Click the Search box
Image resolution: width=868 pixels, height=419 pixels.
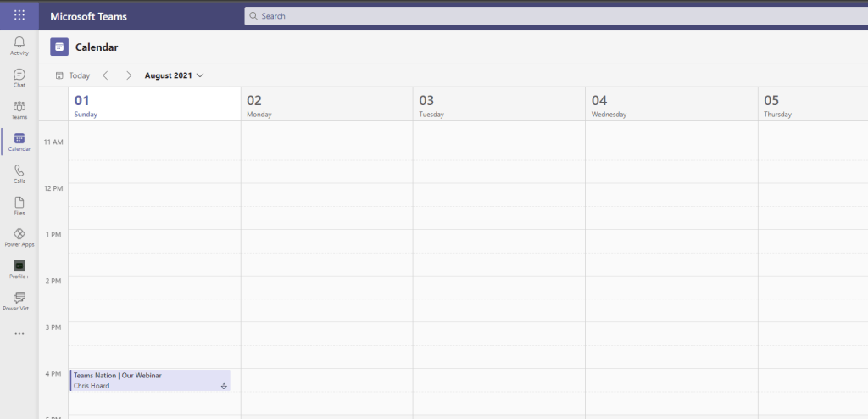pos(551,15)
